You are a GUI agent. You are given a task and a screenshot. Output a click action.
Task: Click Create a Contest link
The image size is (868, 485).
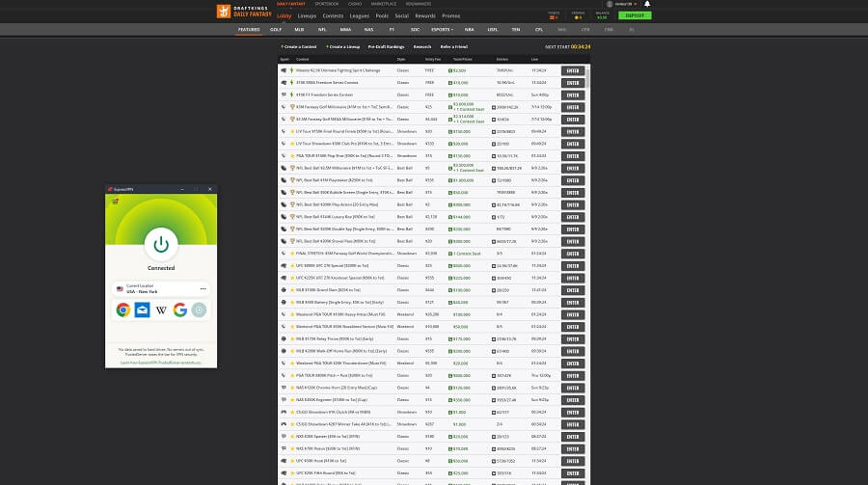pos(299,47)
